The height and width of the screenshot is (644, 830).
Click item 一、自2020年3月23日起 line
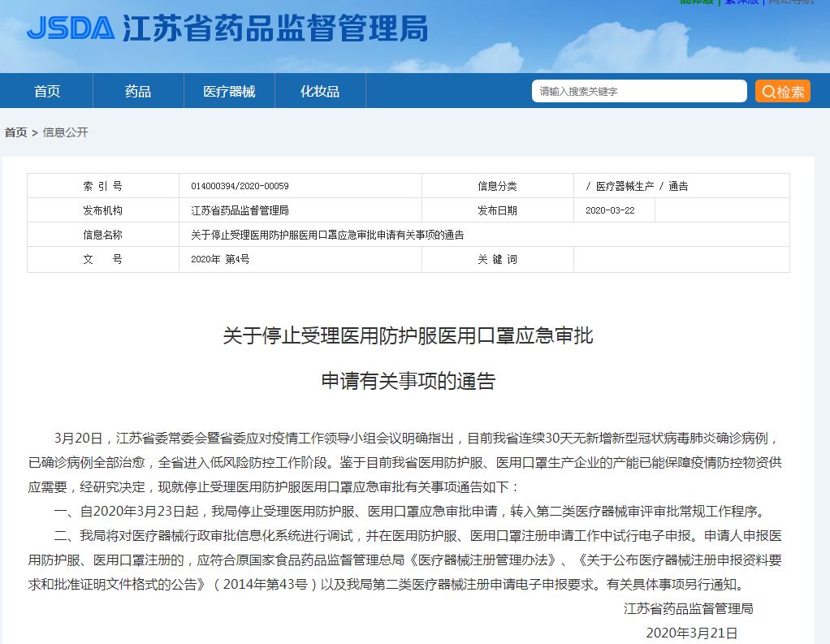411,511
